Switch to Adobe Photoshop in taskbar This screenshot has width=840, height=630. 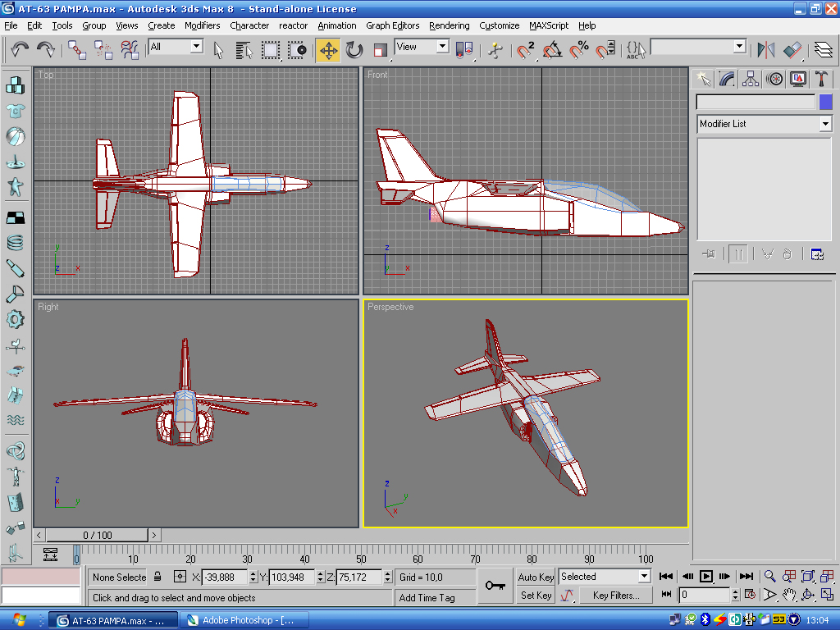[x=244, y=620]
